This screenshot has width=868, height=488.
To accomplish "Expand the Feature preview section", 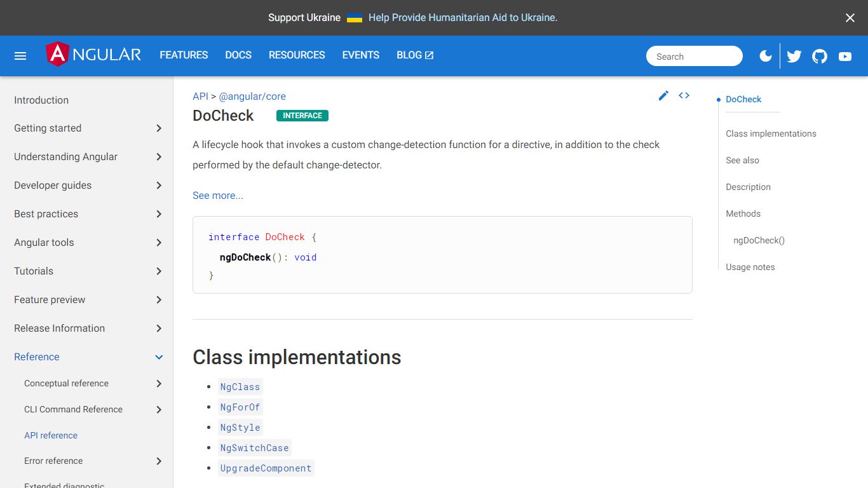I will [x=86, y=300].
